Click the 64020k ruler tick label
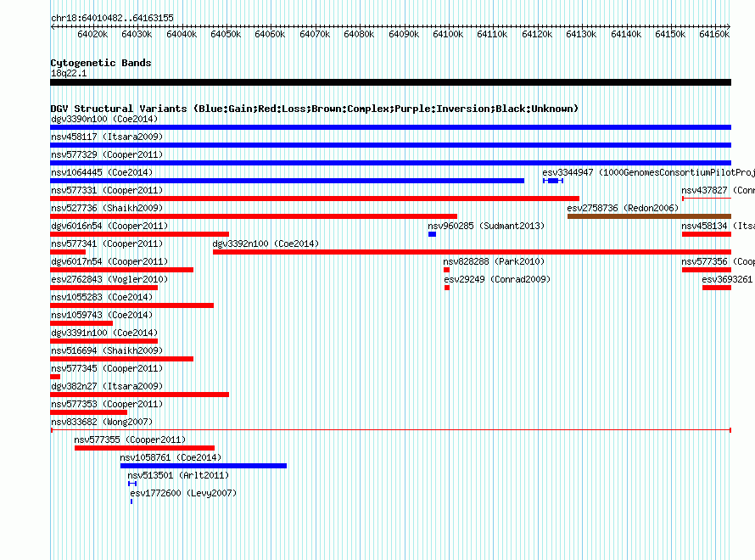This screenshot has height=560, width=755. click(92, 34)
